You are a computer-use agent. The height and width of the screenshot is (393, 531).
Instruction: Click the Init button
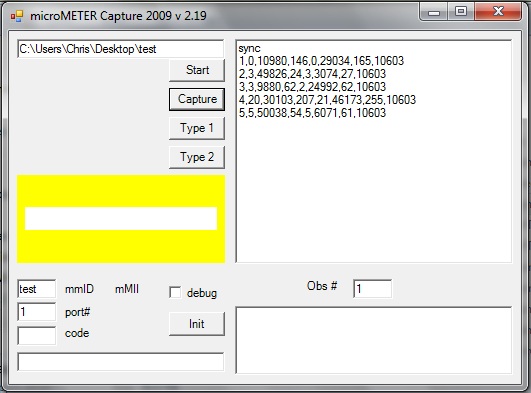click(197, 324)
